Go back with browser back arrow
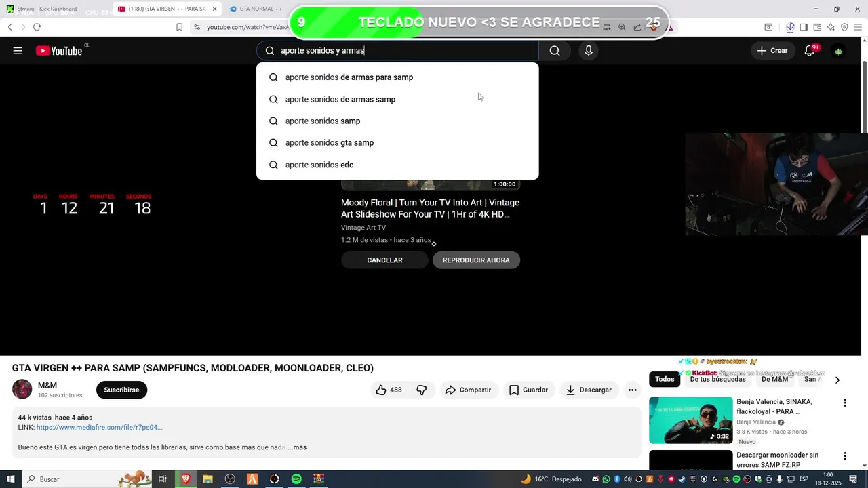 click(10, 27)
